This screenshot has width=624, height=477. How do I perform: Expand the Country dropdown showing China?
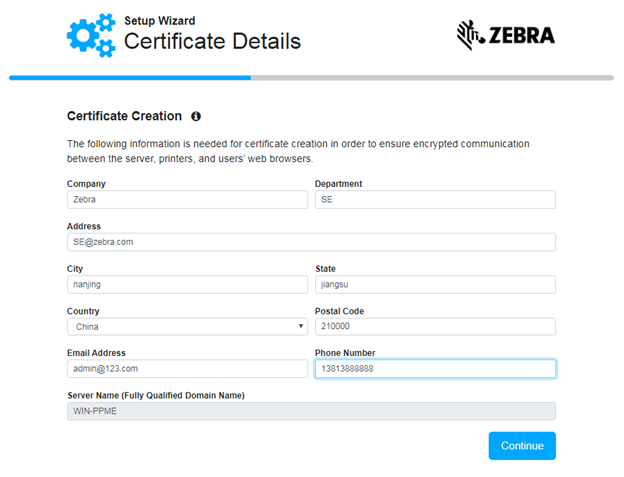pos(187,327)
